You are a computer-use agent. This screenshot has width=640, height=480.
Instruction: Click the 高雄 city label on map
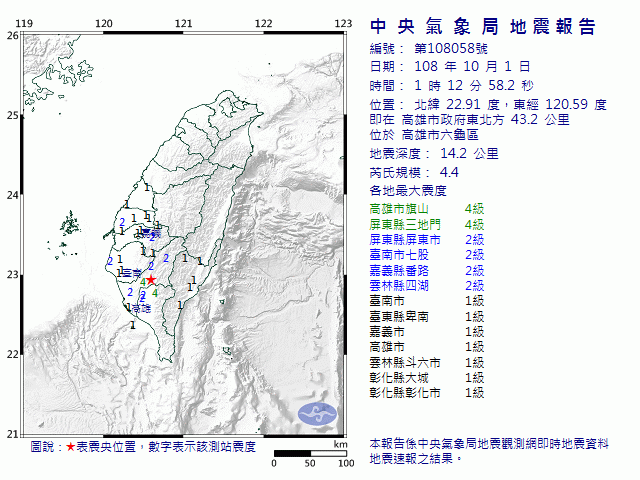coord(141,309)
